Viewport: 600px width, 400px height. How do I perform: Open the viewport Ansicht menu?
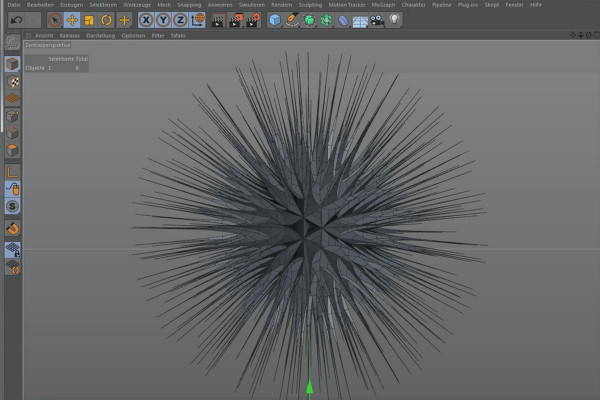(44, 36)
